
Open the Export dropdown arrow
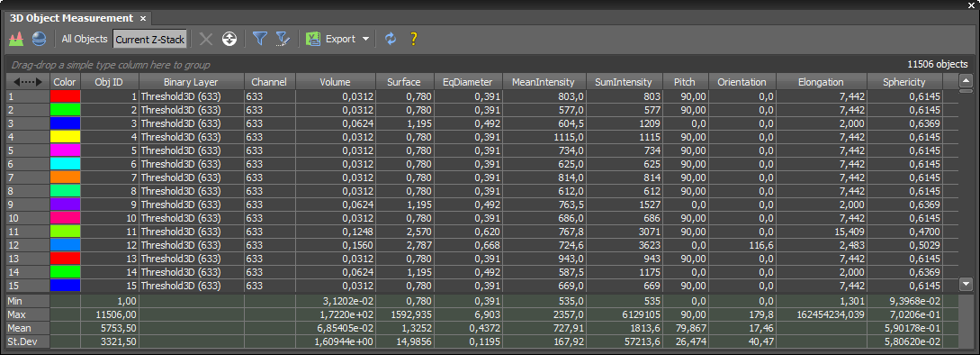365,39
